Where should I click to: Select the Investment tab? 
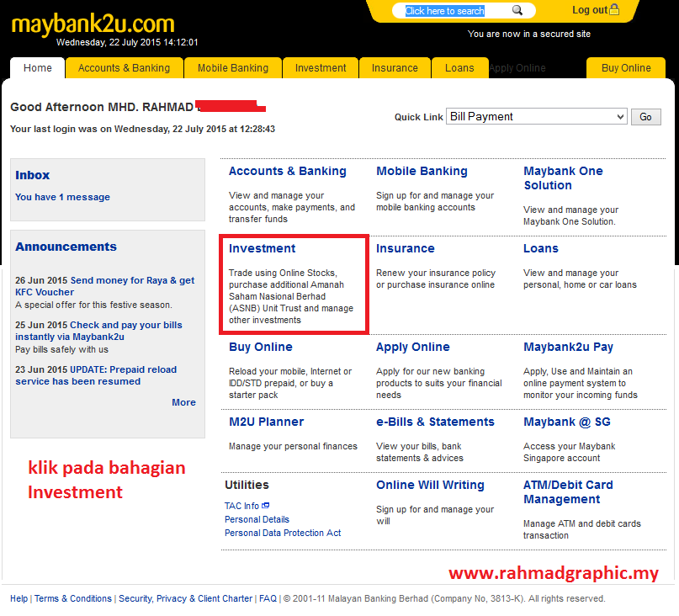(321, 68)
